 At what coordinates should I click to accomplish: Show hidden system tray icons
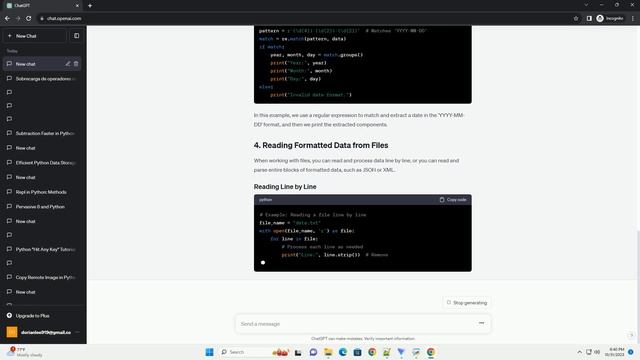(x=579, y=352)
